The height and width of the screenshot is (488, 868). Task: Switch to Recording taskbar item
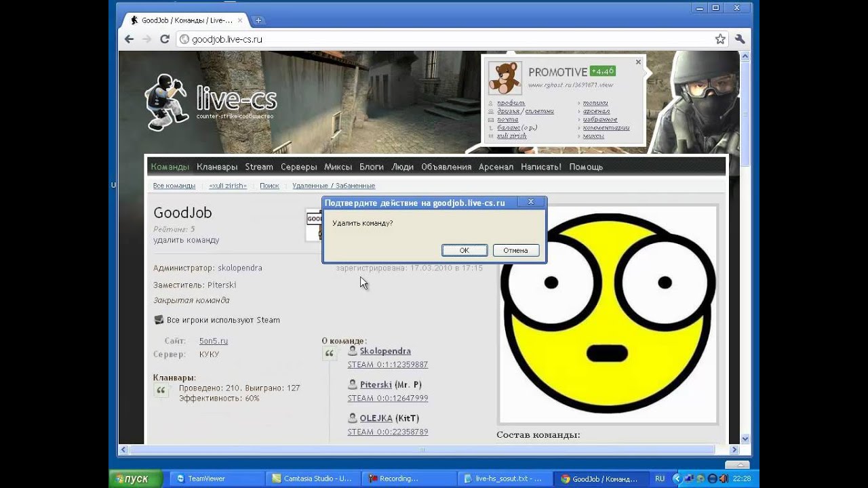pyautogui.click(x=408, y=479)
